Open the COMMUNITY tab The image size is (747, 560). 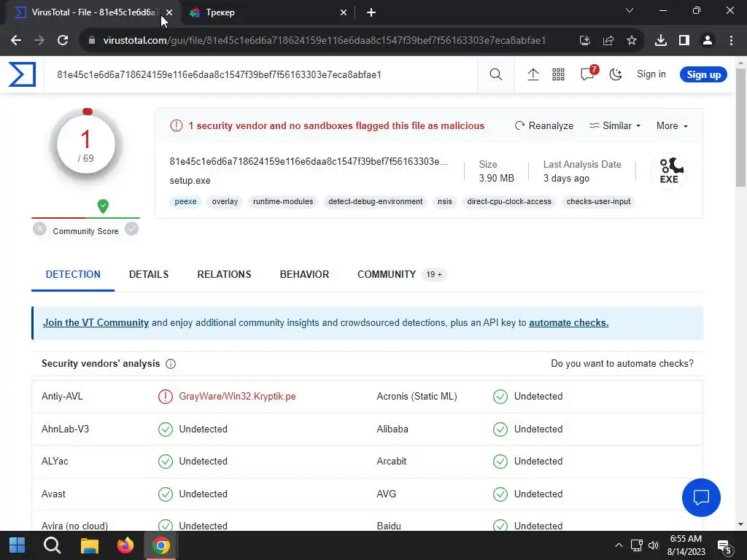(401, 274)
